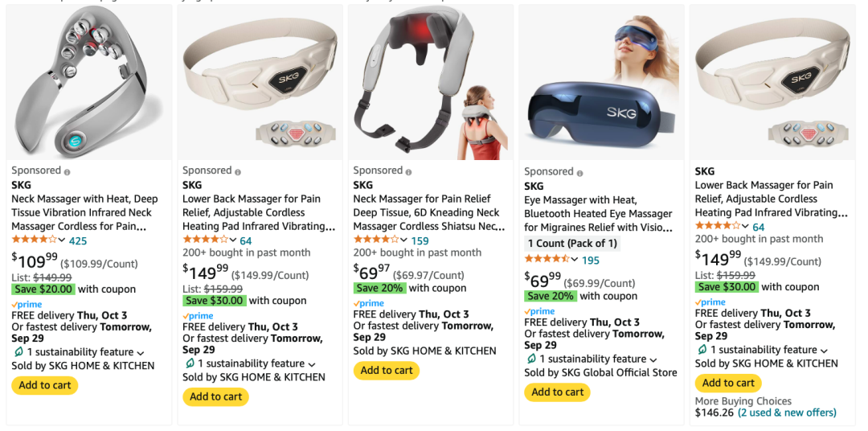Click Sponsored info icon on 6D kneading massager
Screen dimensions: 868x431
coord(408,172)
